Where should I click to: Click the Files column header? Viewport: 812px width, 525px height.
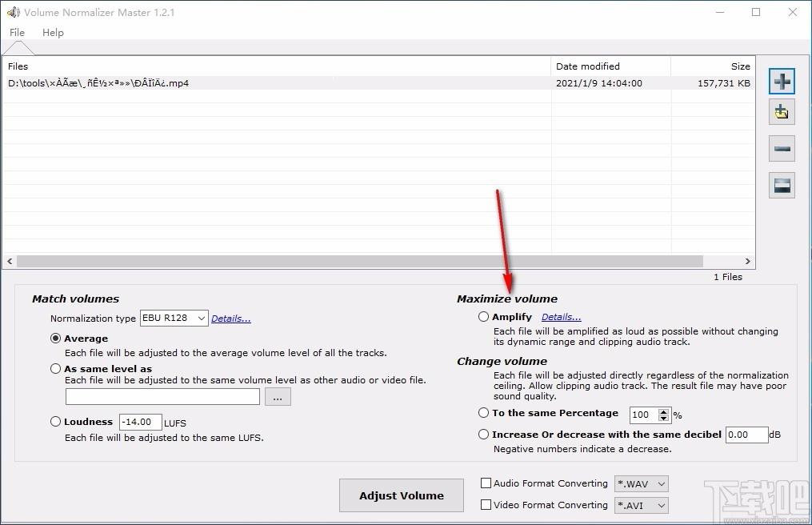[277, 66]
